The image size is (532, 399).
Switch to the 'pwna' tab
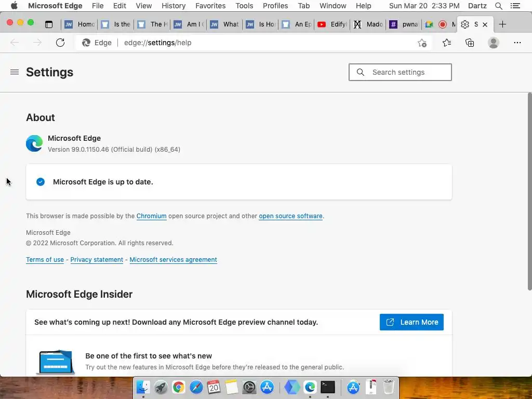click(404, 24)
